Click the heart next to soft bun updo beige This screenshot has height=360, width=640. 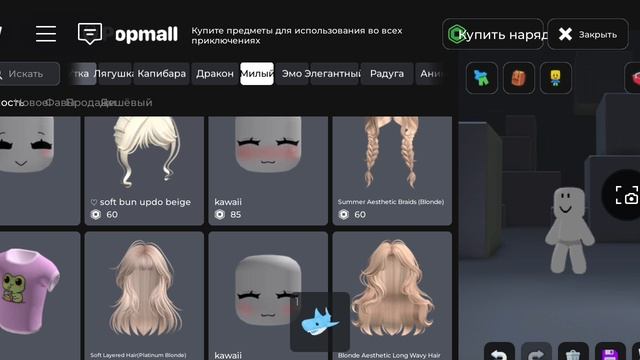point(94,202)
